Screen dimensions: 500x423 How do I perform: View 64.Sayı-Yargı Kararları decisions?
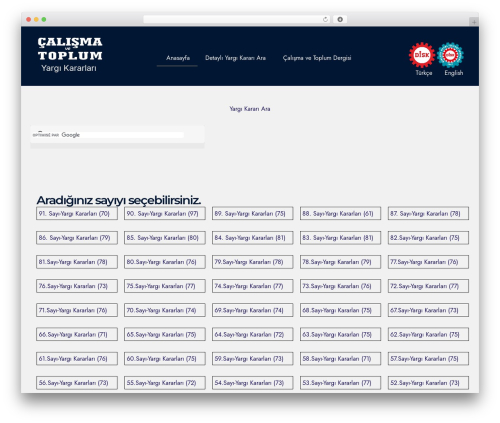click(253, 334)
